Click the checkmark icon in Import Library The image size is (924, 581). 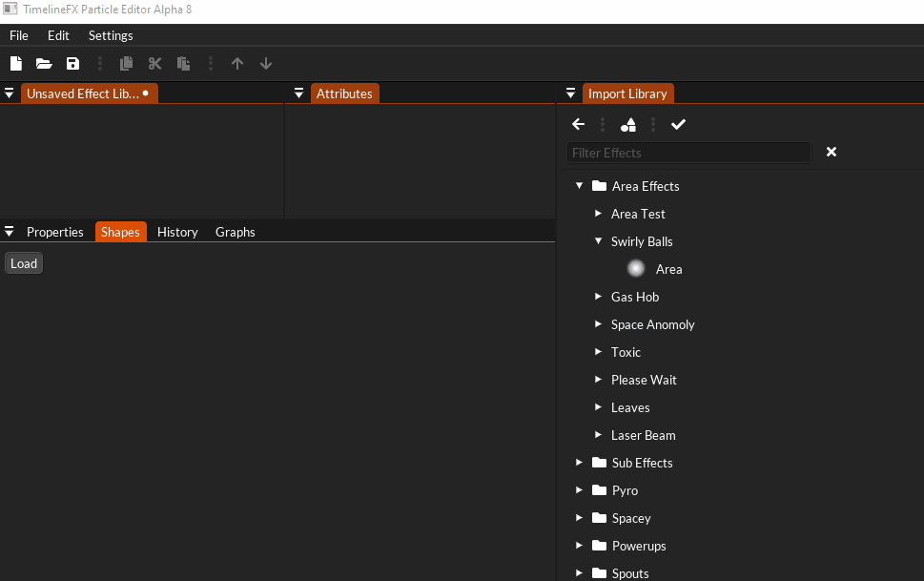click(x=678, y=125)
